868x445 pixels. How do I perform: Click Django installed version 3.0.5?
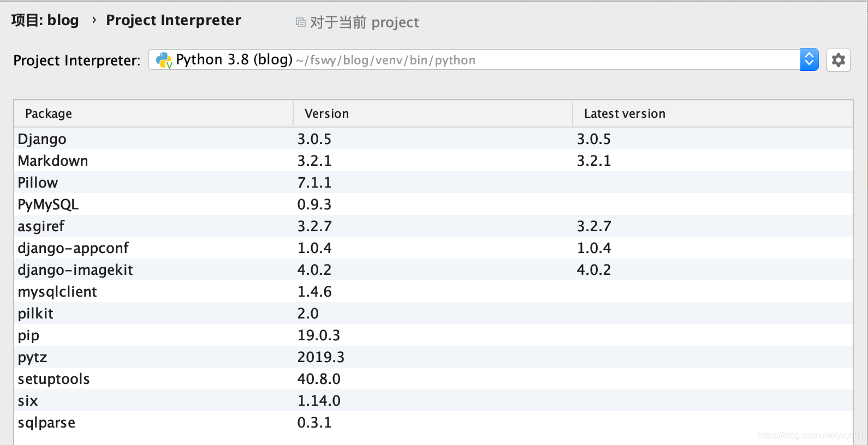click(314, 139)
